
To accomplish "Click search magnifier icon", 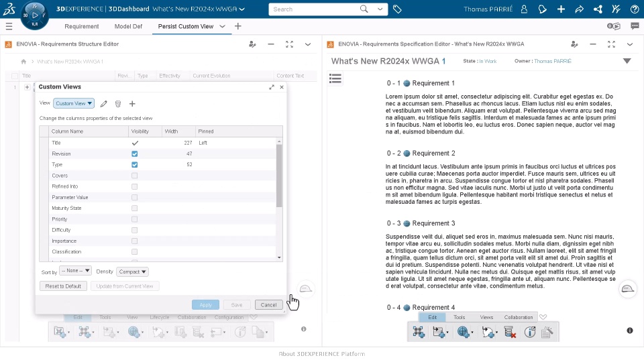I will 364,9.
